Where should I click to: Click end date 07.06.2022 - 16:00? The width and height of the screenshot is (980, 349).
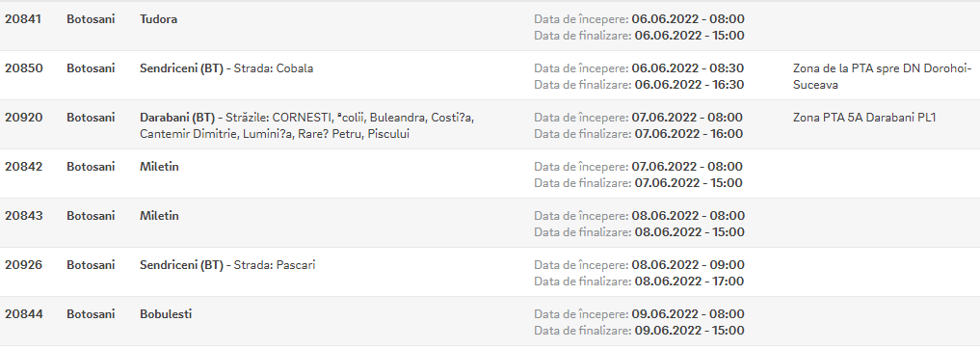[689, 134]
